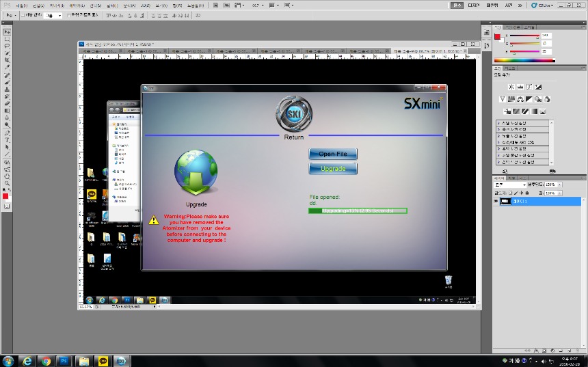Open the 창(W) Window menu

[x=177, y=5]
